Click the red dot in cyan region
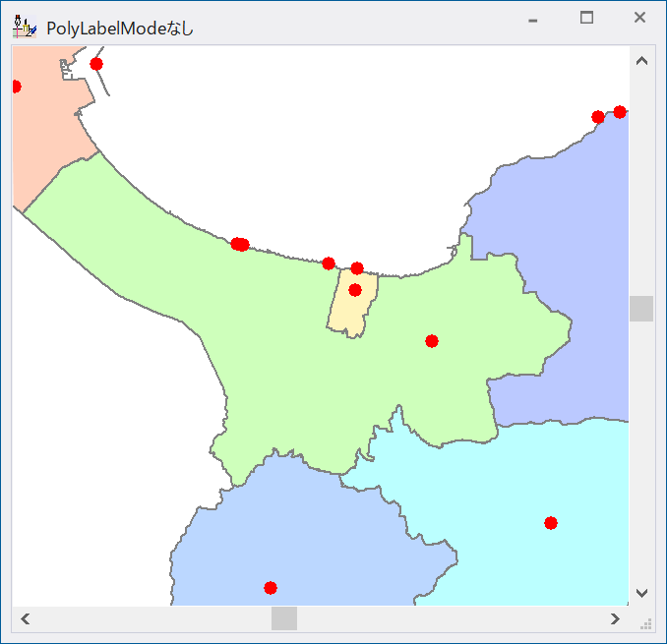The image size is (667, 644). [551, 523]
